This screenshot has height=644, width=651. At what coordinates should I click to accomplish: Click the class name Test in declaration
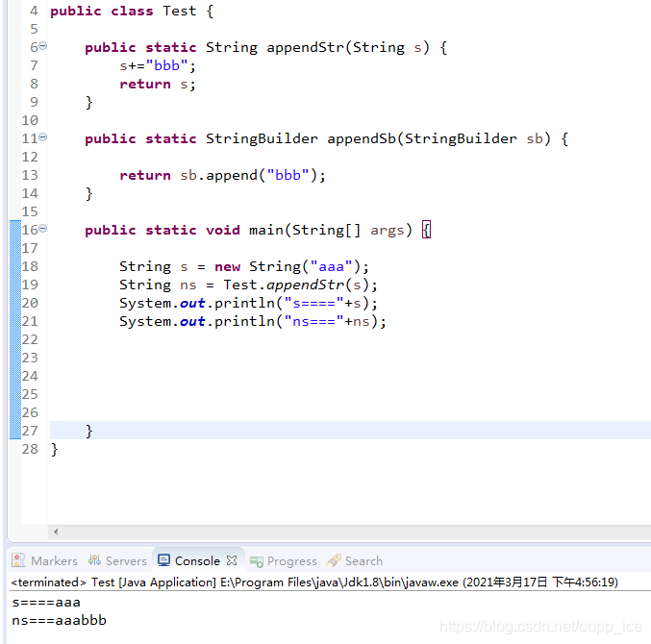[180, 11]
